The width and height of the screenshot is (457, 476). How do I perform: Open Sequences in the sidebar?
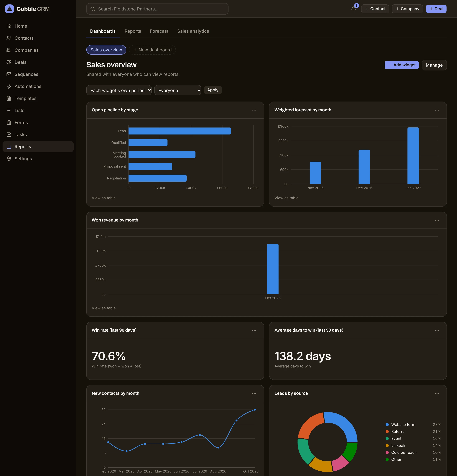[38, 74]
